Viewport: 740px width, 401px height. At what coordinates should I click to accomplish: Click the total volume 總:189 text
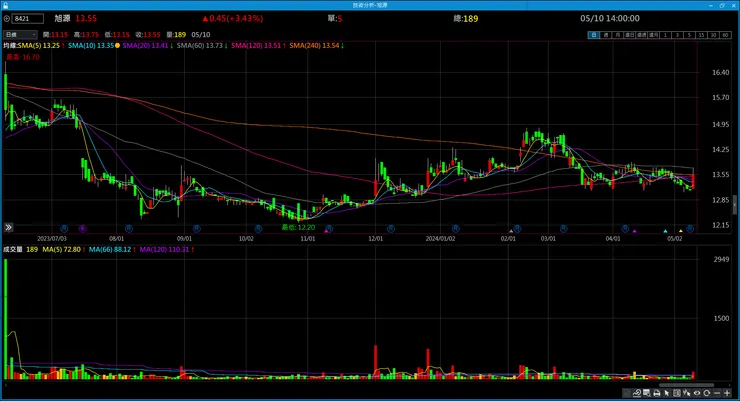(466, 18)
